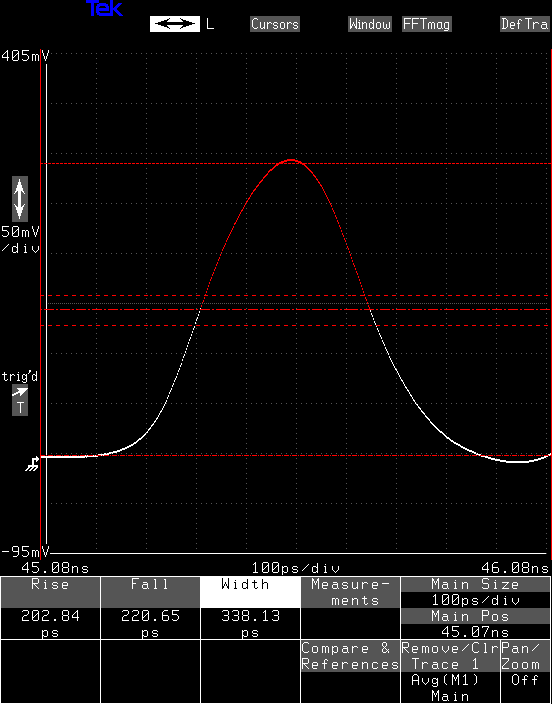Click the horizontal double-arrow icon
This screenshot has width=552, height=704.
coord(175,24)
